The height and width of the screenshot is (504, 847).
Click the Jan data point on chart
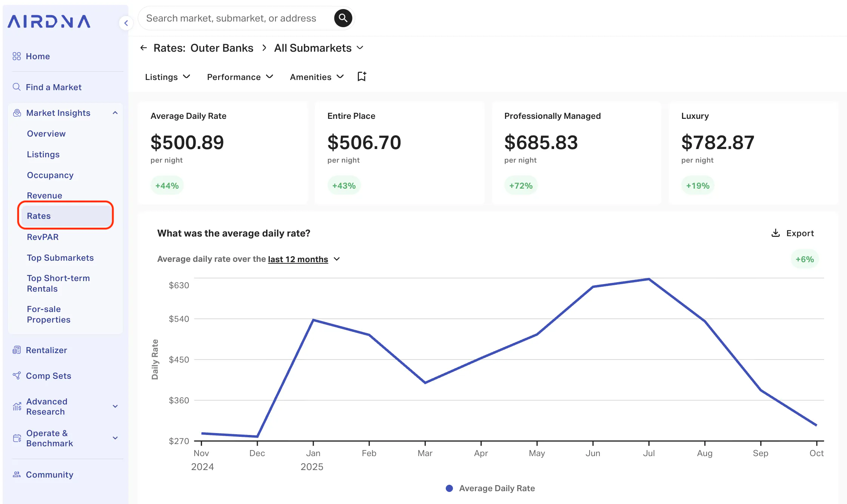pos(313,320)
